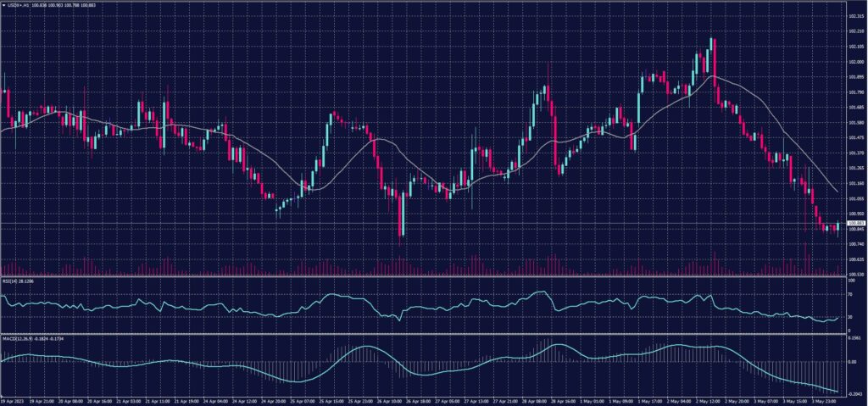Image resolution: width=868 pixels, height=406 pixels.
Task: Click the 102.210 price scale label
Action: point(856,31)
